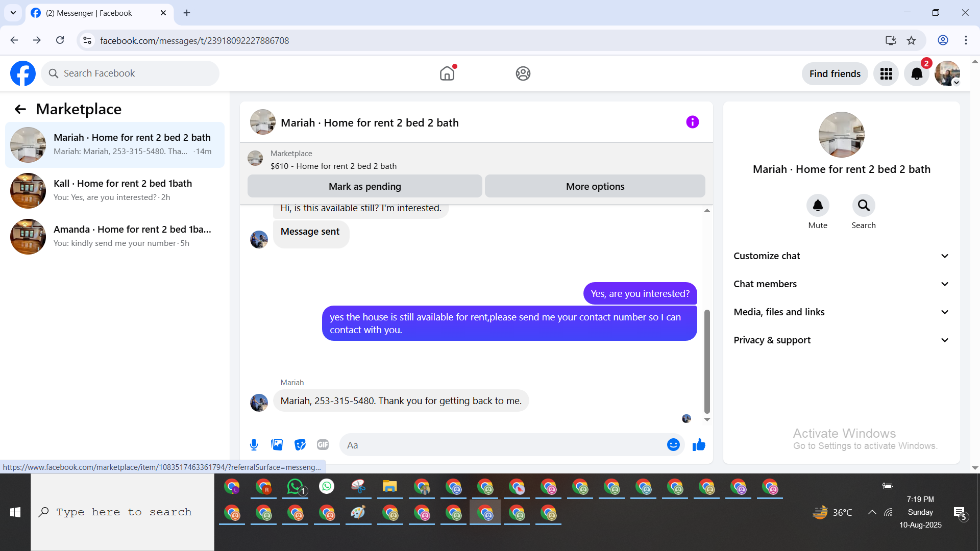Click the Mark as pending button

click(x=364, y=186)
